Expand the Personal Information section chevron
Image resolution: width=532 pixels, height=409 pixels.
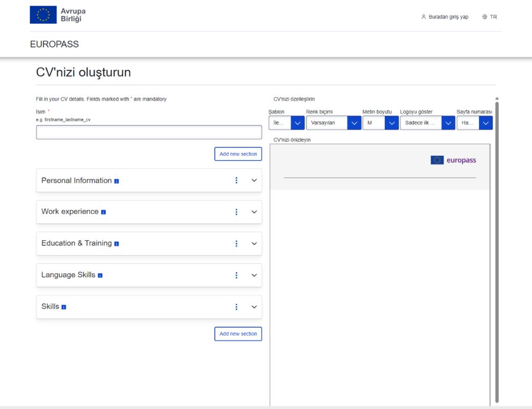tap(254, 180)
